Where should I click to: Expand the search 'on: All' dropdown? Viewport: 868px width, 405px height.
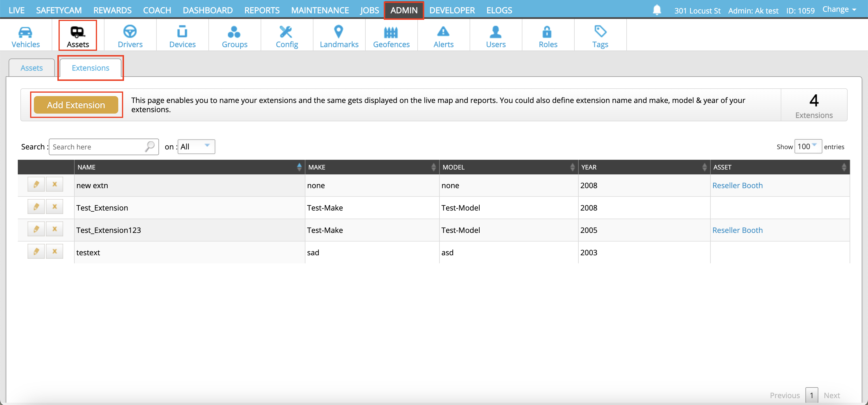[196, 147]
